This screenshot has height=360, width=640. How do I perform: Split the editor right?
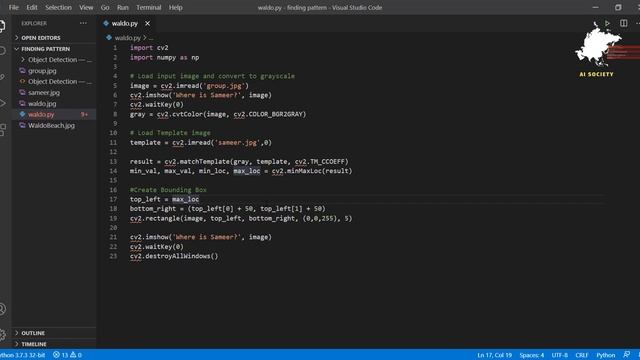[623, 23]
